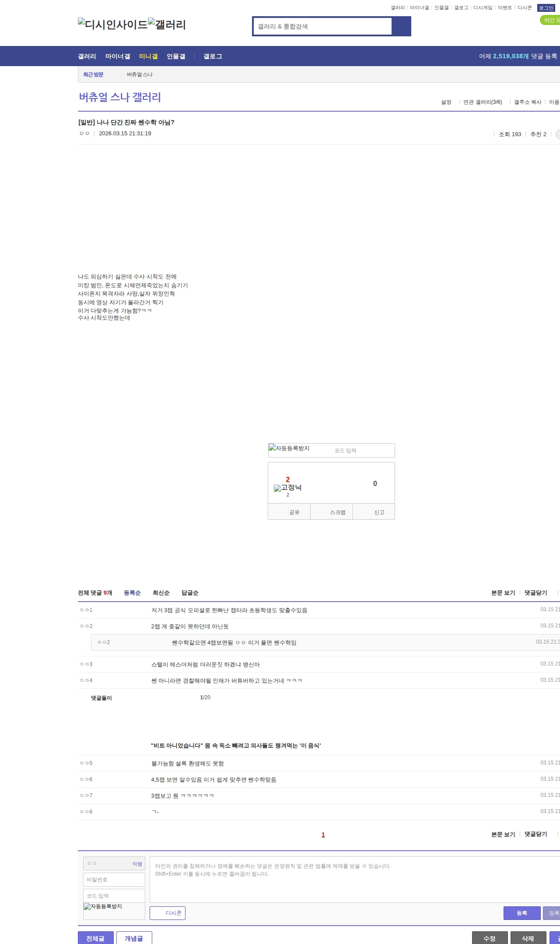Viewport: 560px width, 944px height.
Task: Switch to the 갤로그 menu item
Action: 213,56
